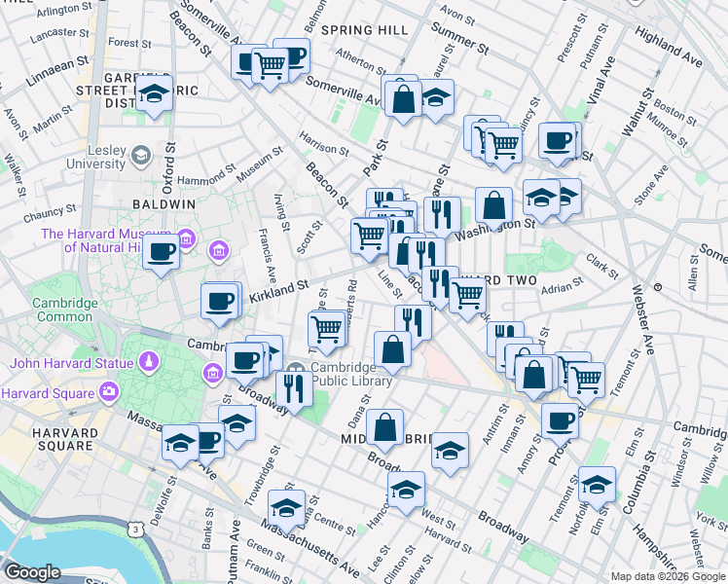This screenshot has height=584, width=728.
Task: Select the coffee cup marker near Harvard Museum of Natural History
Action: (161, 255)
